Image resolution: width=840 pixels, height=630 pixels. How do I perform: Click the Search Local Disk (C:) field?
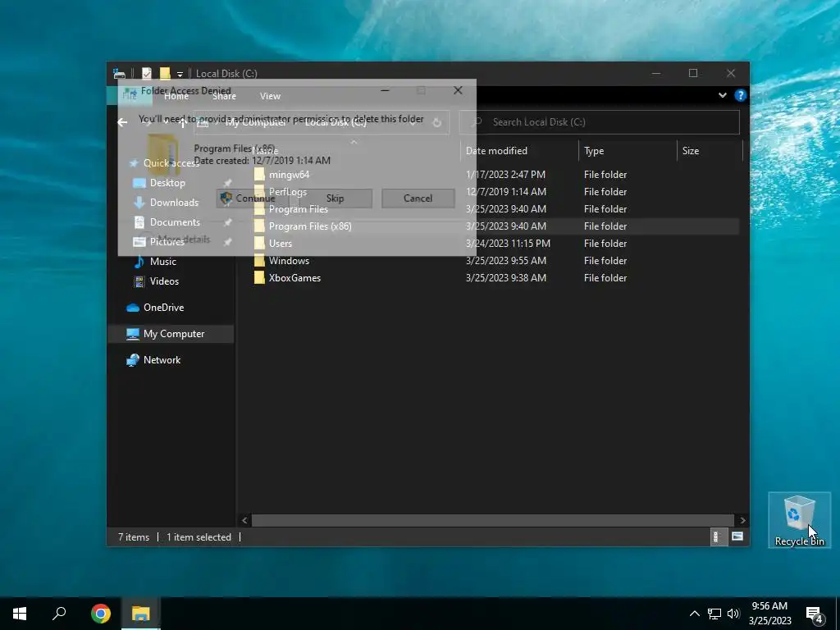(600, 122)
